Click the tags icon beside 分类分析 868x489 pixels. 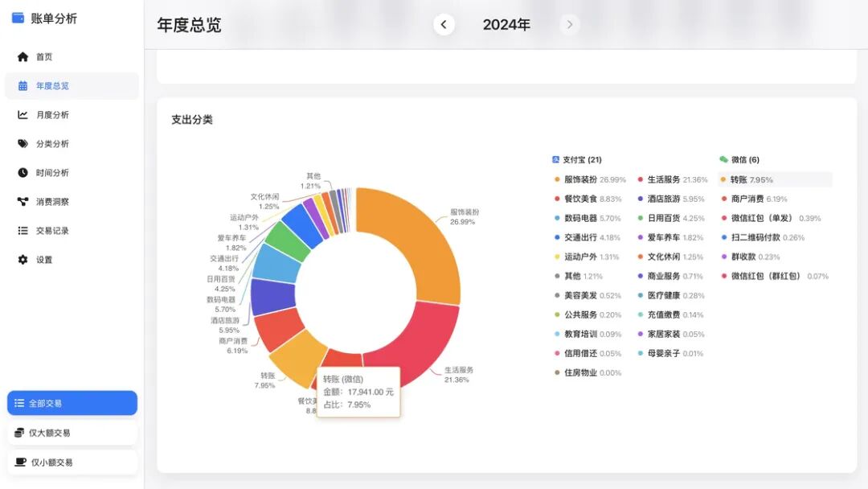point(23,143)
